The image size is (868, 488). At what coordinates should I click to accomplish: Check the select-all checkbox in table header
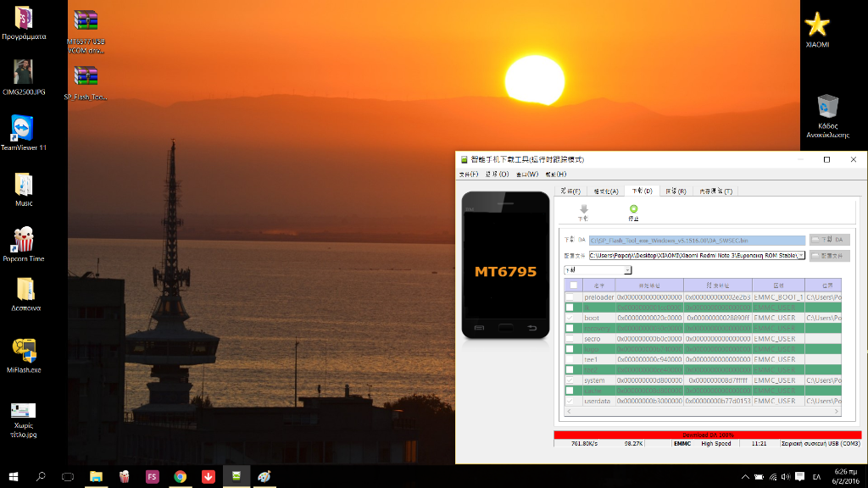point(573,286)
